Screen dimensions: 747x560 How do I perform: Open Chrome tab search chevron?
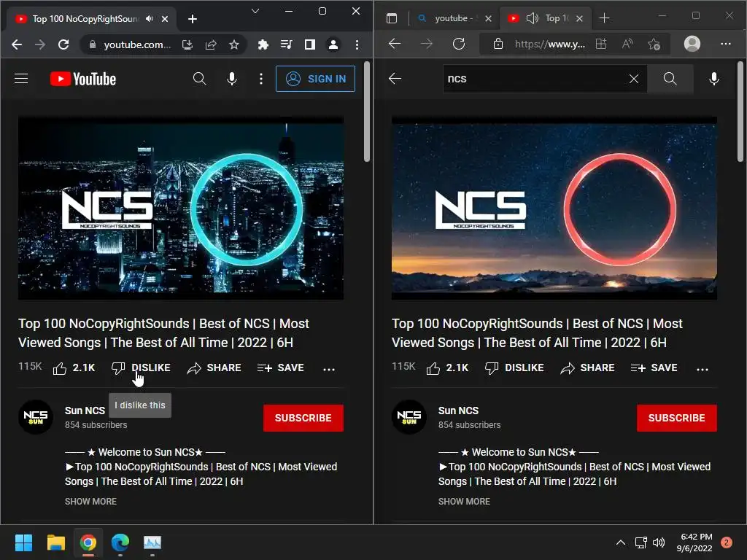tap(255, 11)
